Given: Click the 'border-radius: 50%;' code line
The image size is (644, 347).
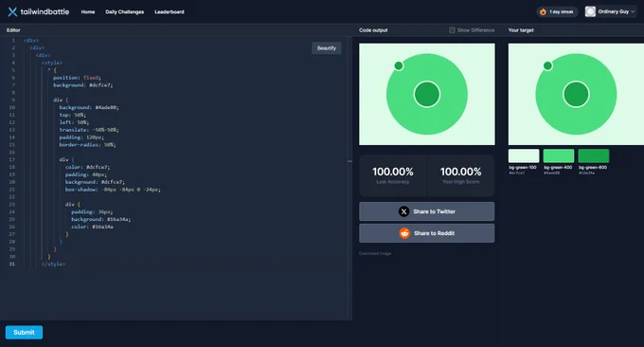Looking at the screenshot, I should tap(87, 145).
